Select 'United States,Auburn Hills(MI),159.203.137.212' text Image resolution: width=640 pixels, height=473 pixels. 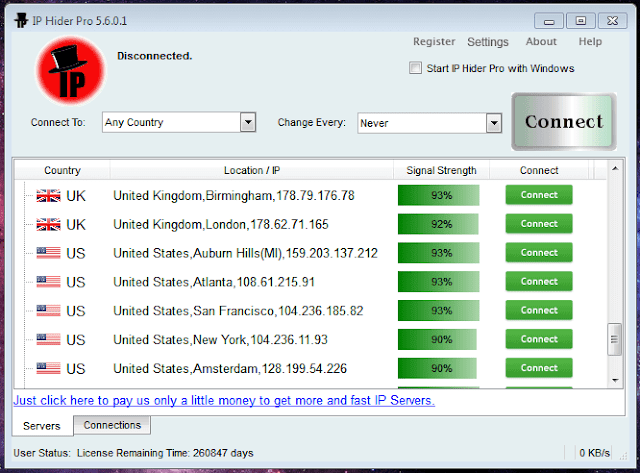point(245,253)
